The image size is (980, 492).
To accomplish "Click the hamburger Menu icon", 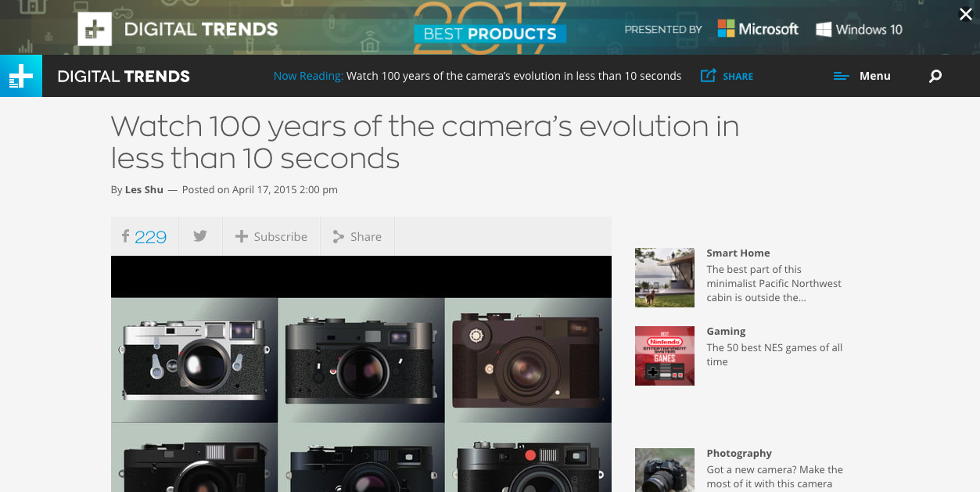I will click(842, 76).
